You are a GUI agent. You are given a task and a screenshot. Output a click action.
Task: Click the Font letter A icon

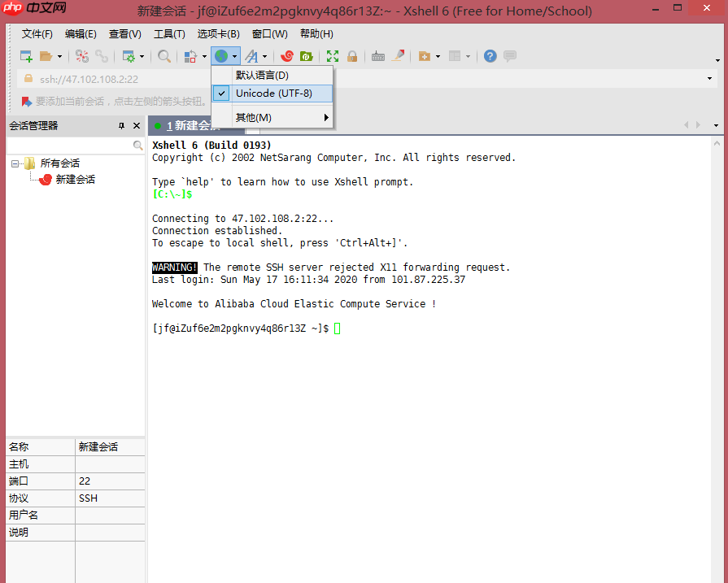point(251,56)
